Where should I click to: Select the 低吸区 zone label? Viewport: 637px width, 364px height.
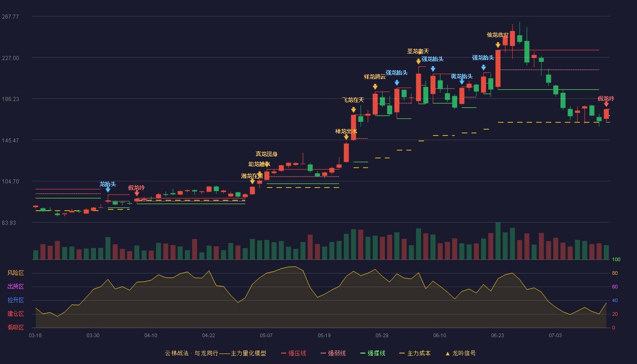click(x=15, y=327)
